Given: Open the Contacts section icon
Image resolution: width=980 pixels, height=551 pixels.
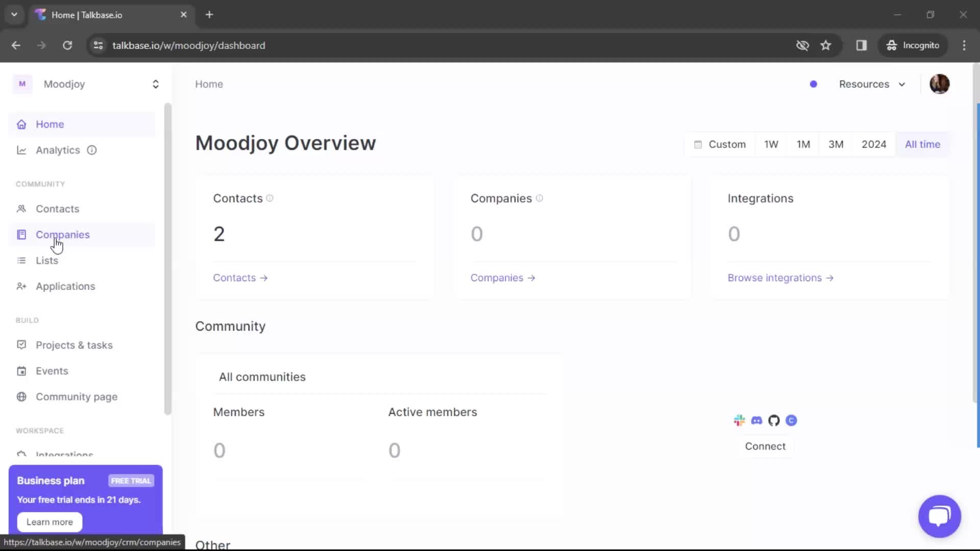Looking at the screenshot, I should click(21, 209).
